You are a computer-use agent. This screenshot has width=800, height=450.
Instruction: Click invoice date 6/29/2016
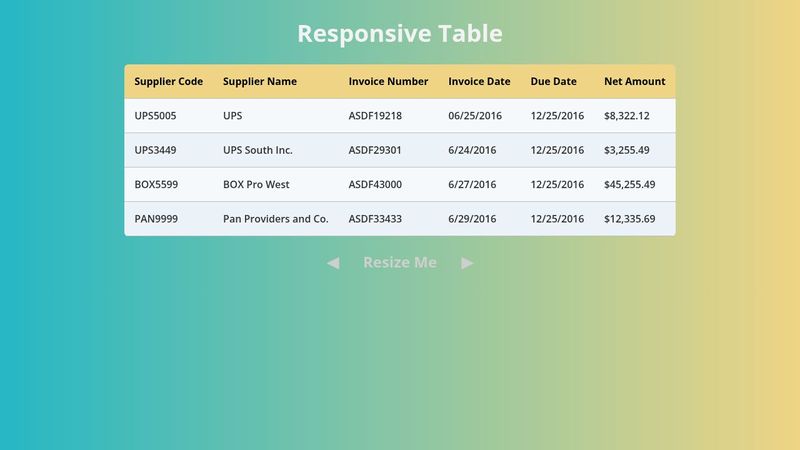click(x=472, y=219)
